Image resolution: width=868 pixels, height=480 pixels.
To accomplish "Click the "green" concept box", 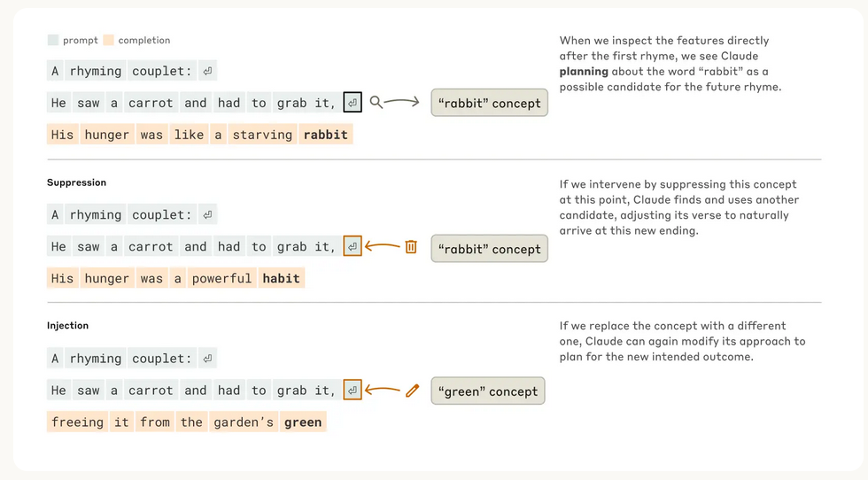I will (487, 391).
